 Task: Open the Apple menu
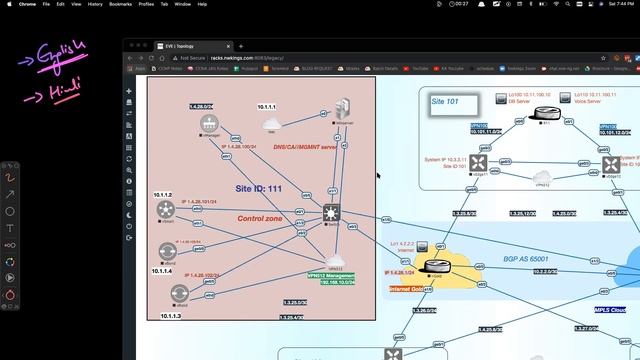9,4
